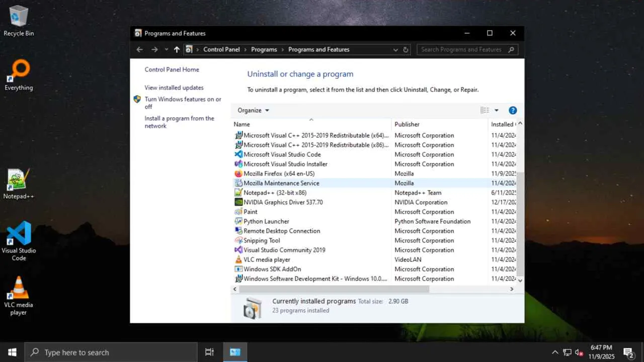This screenshot has height=362, width=644.
Task: Open the Organize dropdown menu
Action: (x=253, y=110)
